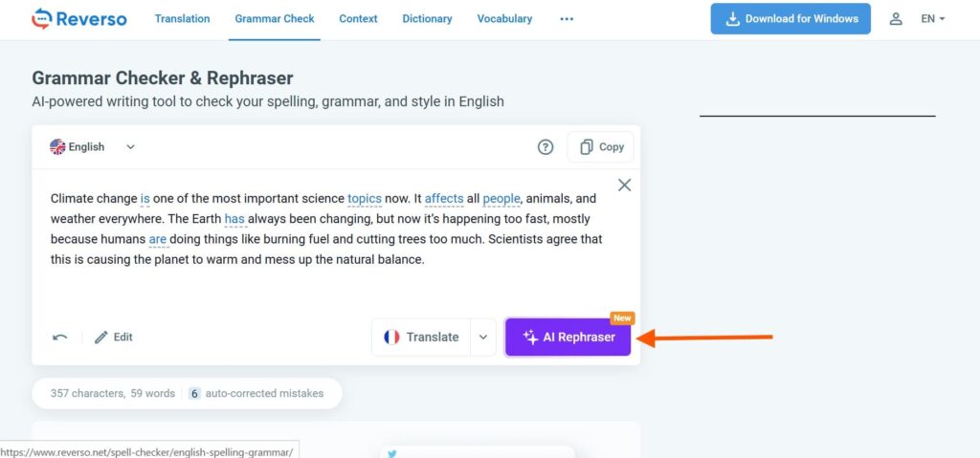The width and height of the screenshot is (980, 458).
Task: Click the AI Rephraser button
Action: pos(568,338)
